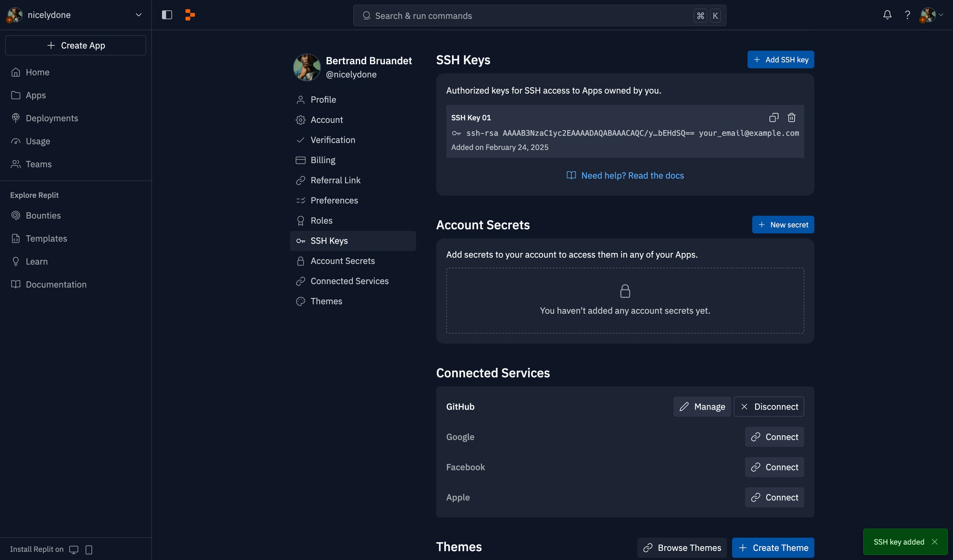This screenshot has height=560, width=953.
Task: Dismiss the SSH key added toast
Action: pyautogui.click(x=935, y=542)
